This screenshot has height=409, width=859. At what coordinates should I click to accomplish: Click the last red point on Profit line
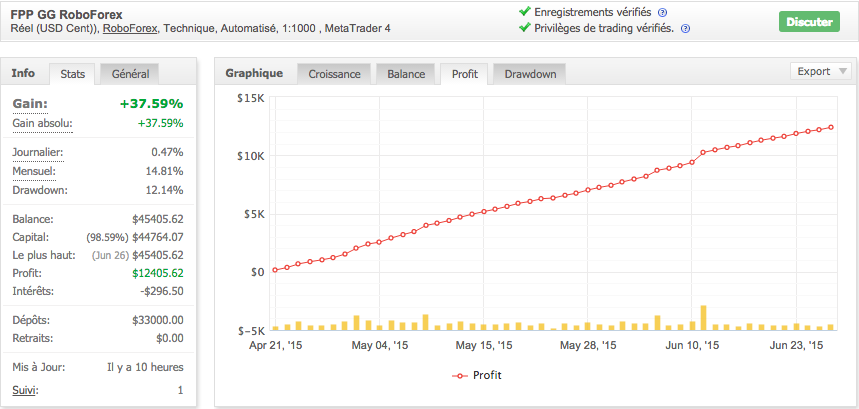coord(831,127)
